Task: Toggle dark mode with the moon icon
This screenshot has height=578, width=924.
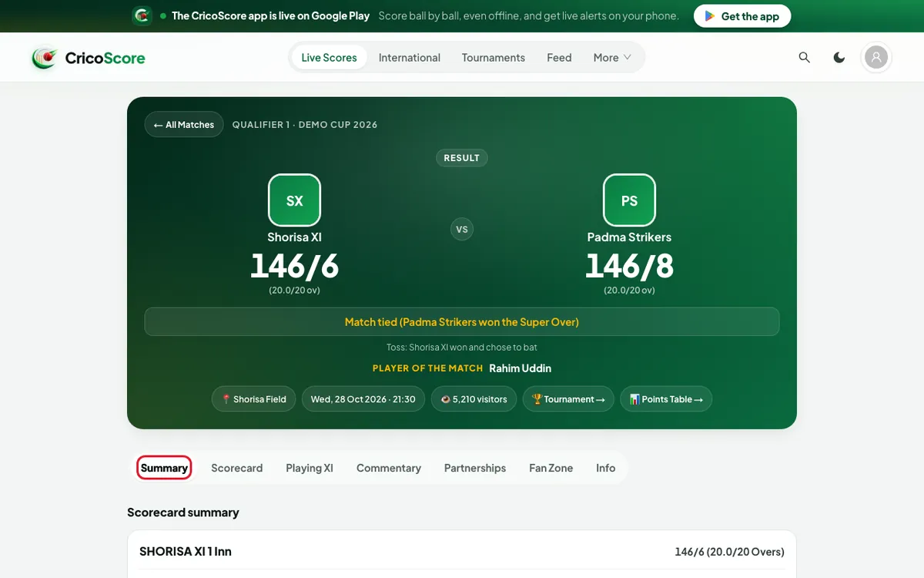Action: 839,58
